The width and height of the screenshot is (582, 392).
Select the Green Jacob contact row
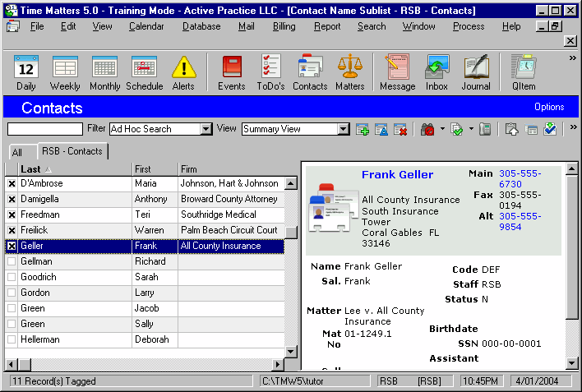145,308
